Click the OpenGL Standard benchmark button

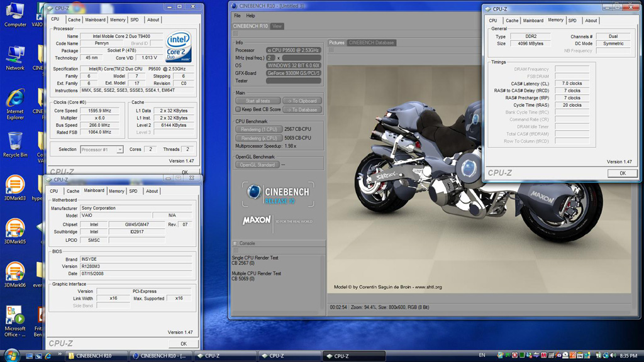click(x=257, y=165)
